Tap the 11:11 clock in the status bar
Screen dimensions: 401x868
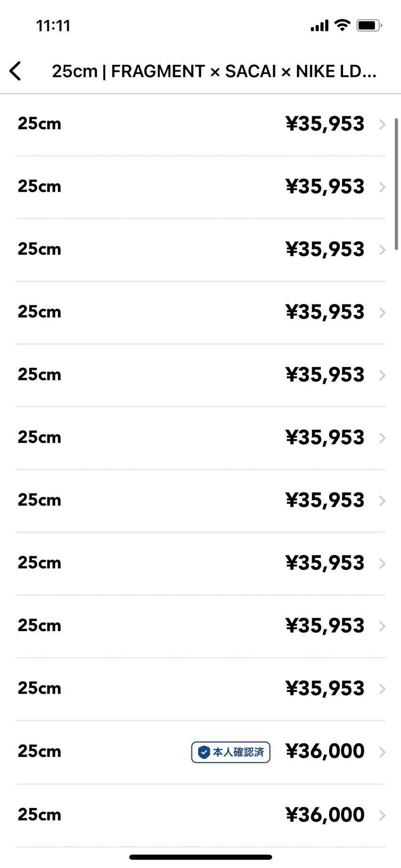tap(53, 26)
